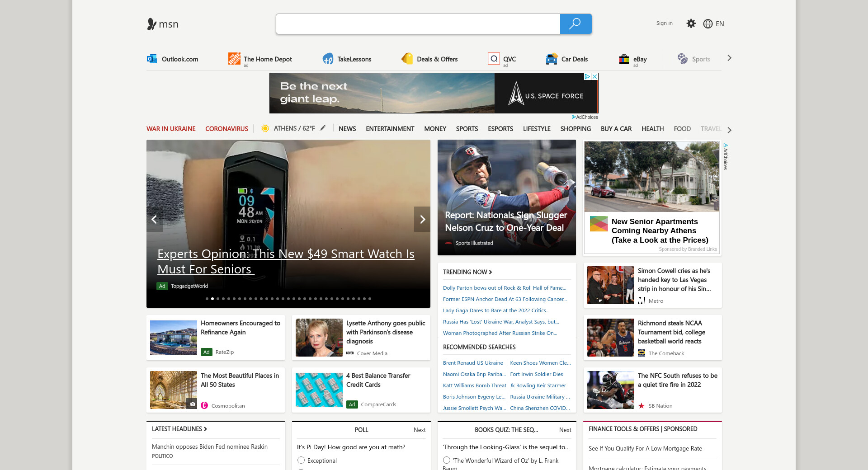Close the Space Force ad banner
This screenshot has height=470, width=868.
595,77
